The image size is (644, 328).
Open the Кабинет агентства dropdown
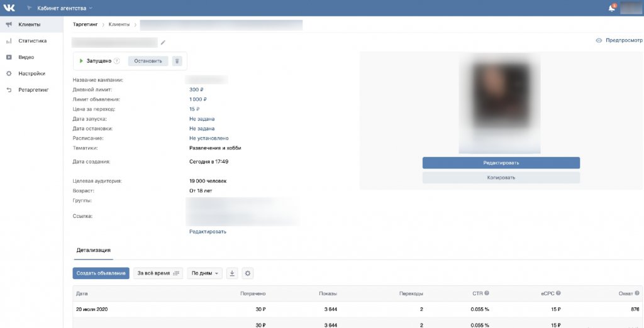(x=65, y=8)
